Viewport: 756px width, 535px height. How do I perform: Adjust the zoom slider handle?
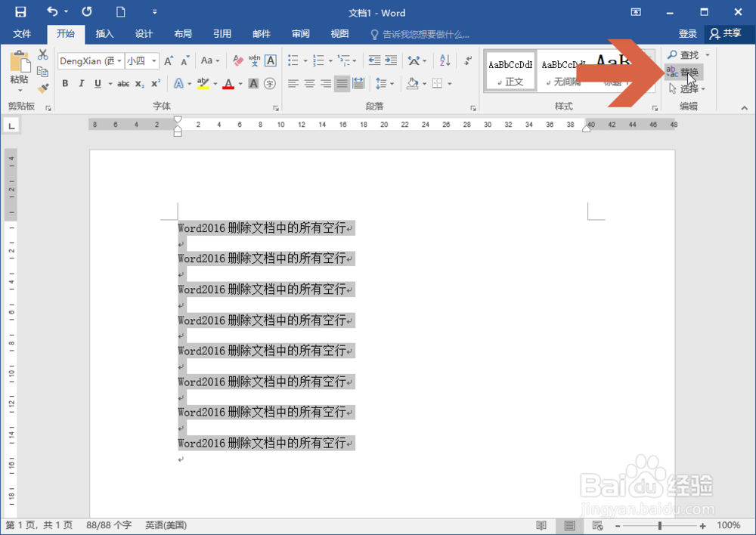(659, 526)
